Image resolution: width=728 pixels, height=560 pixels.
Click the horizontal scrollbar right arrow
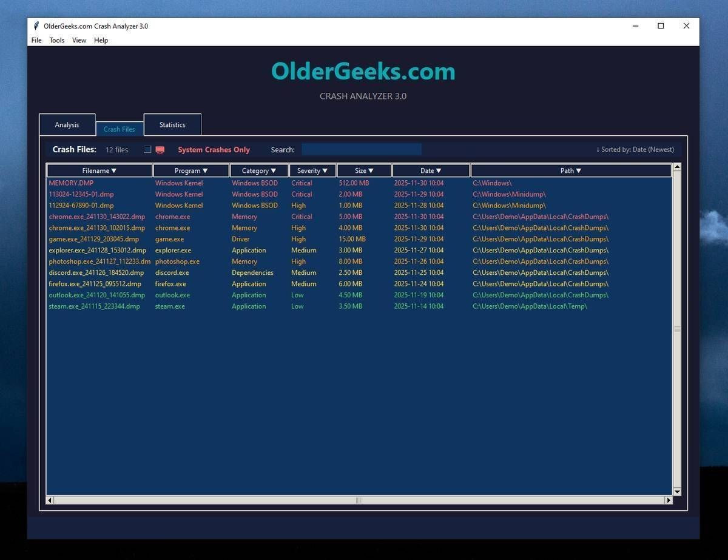(x=669, y=501)
